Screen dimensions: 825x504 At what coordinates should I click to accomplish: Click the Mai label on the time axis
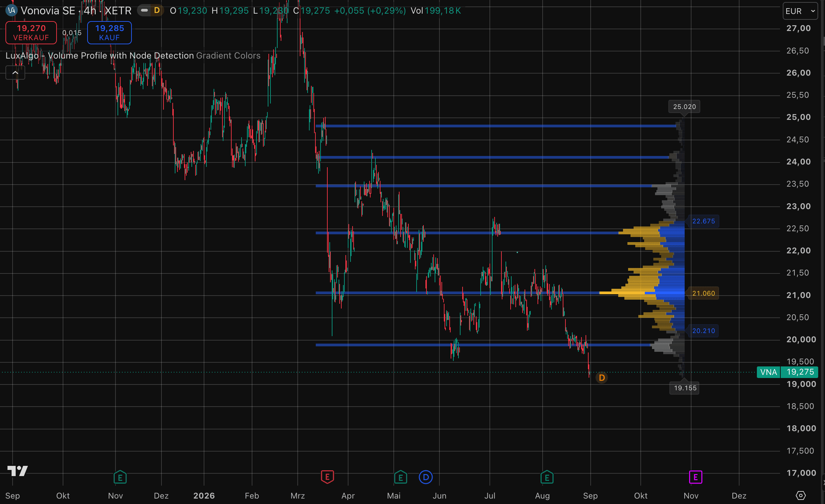point(394,495)
